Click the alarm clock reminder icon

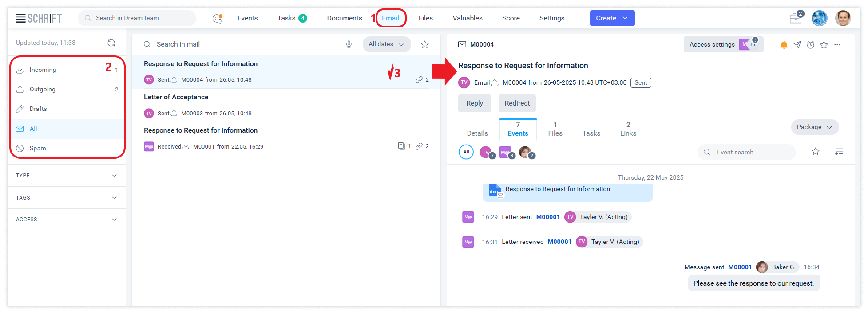click(x=811, y=45)
